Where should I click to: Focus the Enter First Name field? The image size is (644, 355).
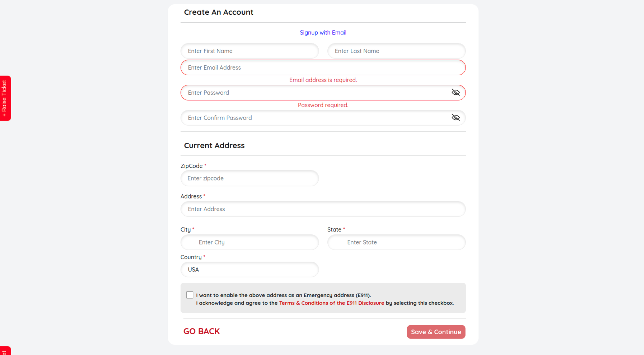point(249,51)
